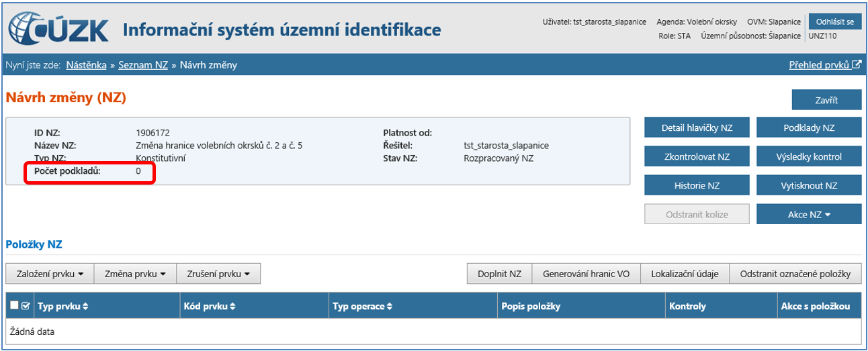The width and height of the screenshot is (868, 351).
Task: Open the Přehled prvků link
Action: click(819, 65)
